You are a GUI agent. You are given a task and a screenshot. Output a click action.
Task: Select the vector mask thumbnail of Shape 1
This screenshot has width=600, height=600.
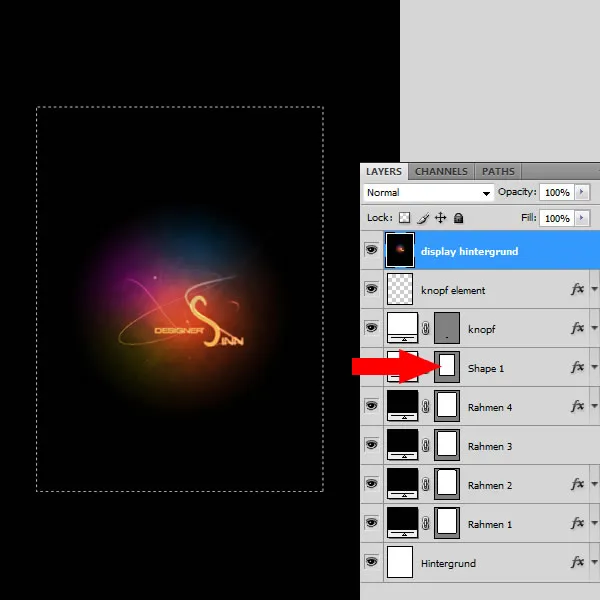pos(447,367)
